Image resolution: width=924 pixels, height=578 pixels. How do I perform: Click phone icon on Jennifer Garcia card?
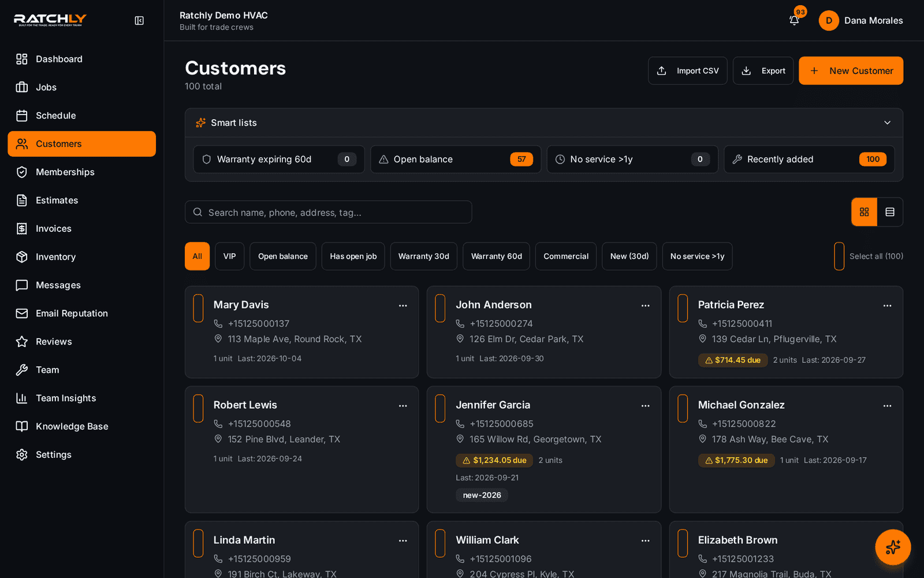(x=460, y=424)
